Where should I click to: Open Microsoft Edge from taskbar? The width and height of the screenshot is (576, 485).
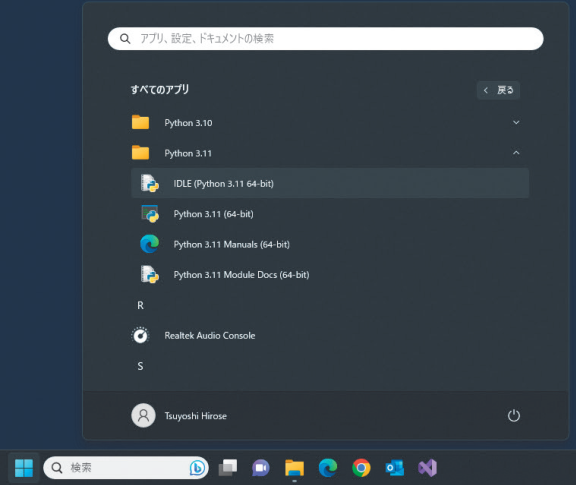[328, 468]
